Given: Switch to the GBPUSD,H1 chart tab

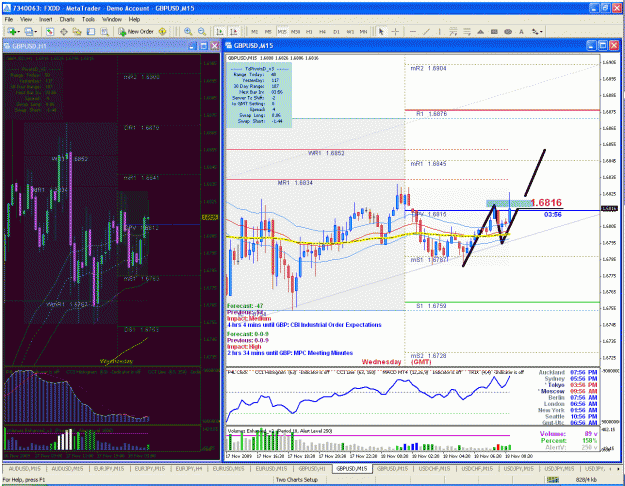Looking at the screenshot, I should click(x=312, y=468).
